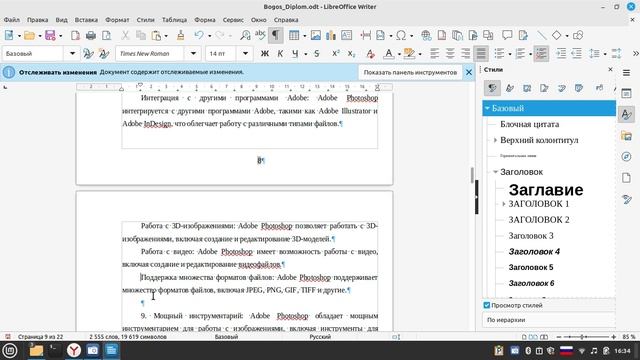Click the Cut scissors icon
Viewport: 640px width, 360px height.
point(125,36)
